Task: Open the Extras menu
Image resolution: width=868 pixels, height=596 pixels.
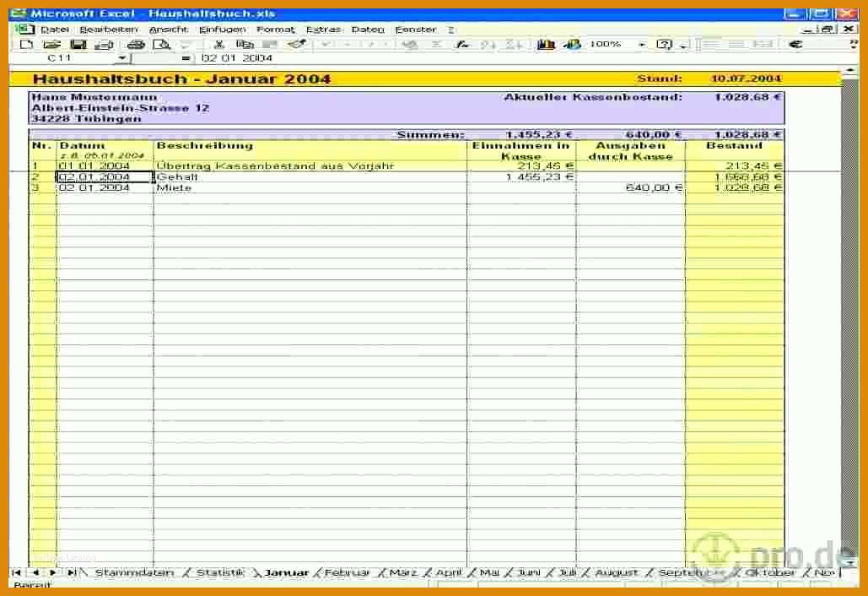Action: 324,30
